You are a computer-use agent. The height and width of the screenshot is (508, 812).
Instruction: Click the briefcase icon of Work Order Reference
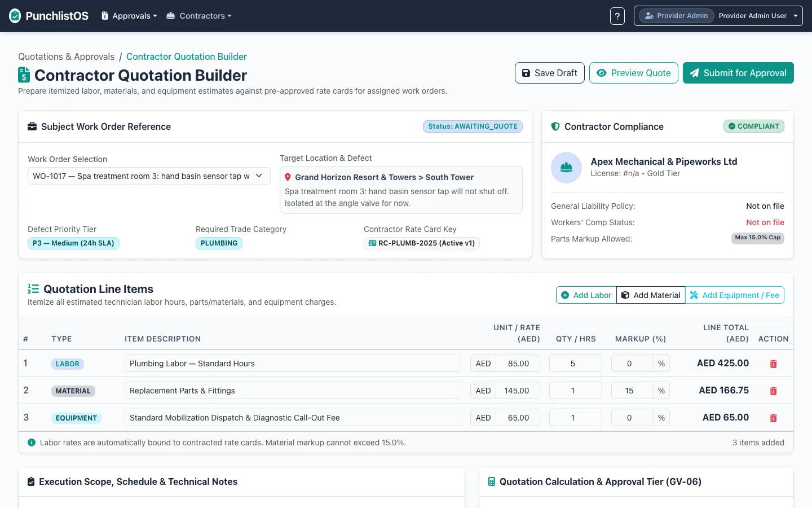click(32, 126)
